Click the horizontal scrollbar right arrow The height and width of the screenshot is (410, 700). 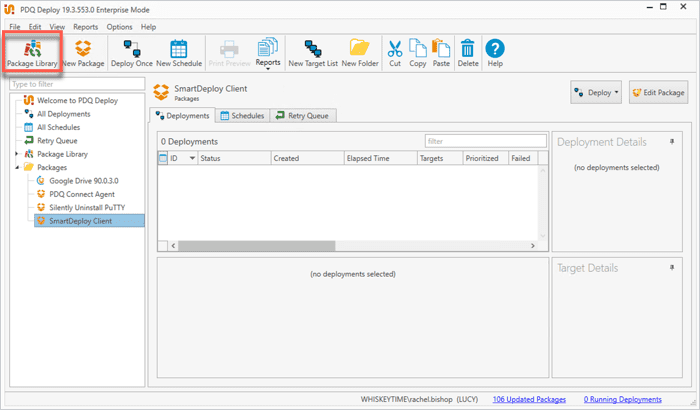pyautogui.click(x=533, y=246)
